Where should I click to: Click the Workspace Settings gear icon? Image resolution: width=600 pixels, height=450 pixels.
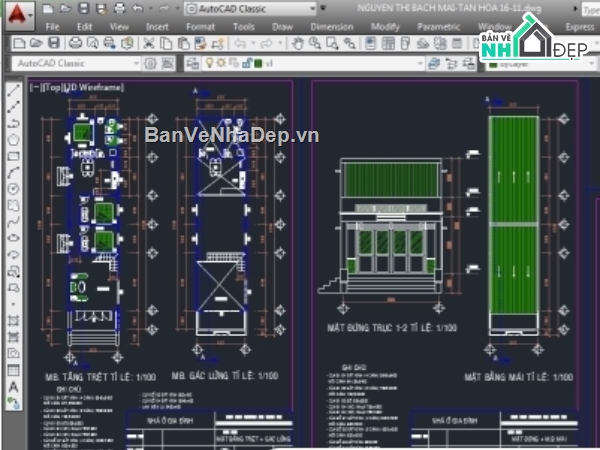coord(150,63)
